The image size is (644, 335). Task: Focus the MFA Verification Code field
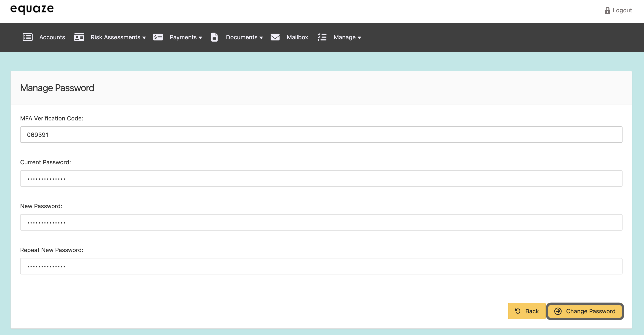coord(321,135)
